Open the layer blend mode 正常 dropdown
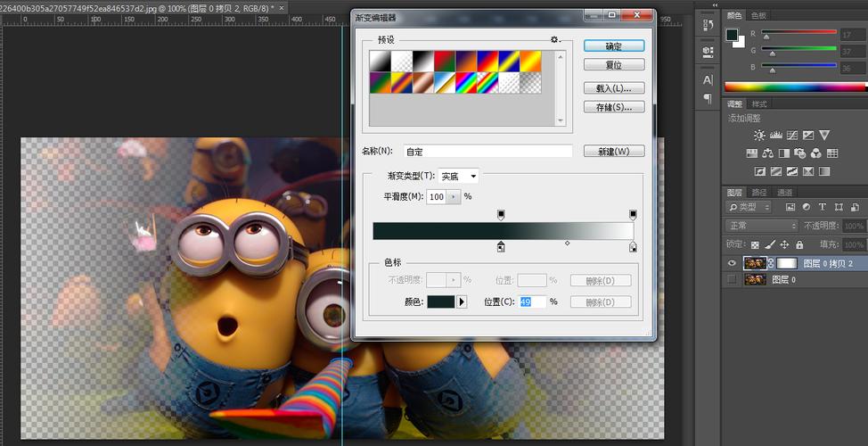The height and width of the screenshot is (446, 868). [761, 226]
